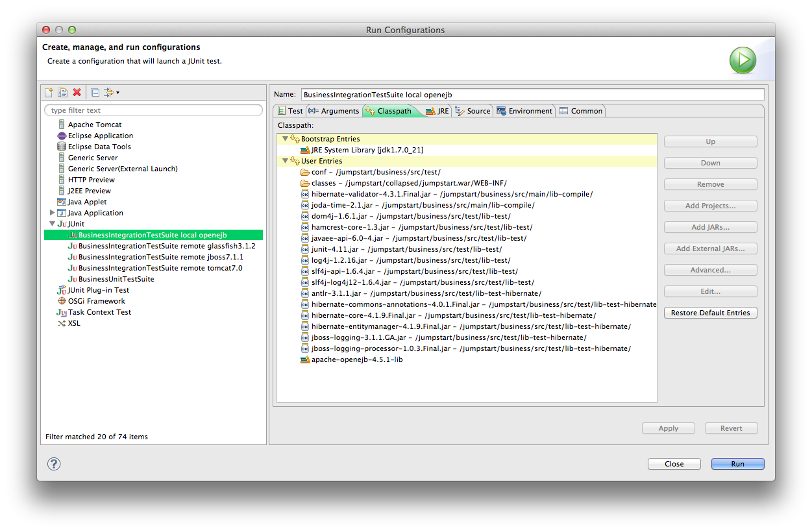The width and height of the screenshot is (812, 532).
Task: Click the Duplicate launch configuration icon
Action: click(x=62, y=93)
